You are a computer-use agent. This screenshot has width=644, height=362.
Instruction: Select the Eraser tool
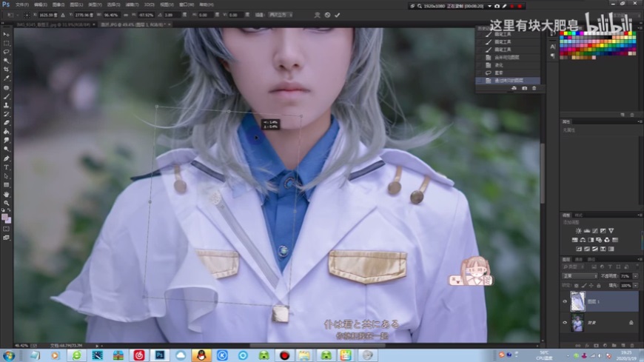(x=6, y=123)
